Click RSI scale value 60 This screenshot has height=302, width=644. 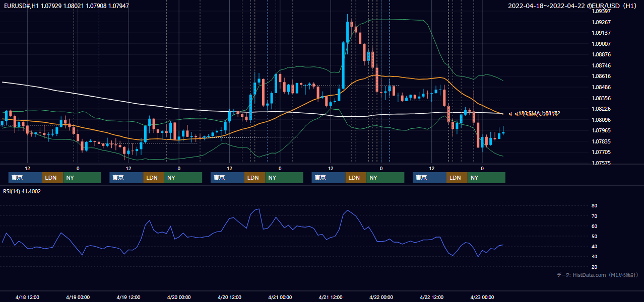pos(595,226)
